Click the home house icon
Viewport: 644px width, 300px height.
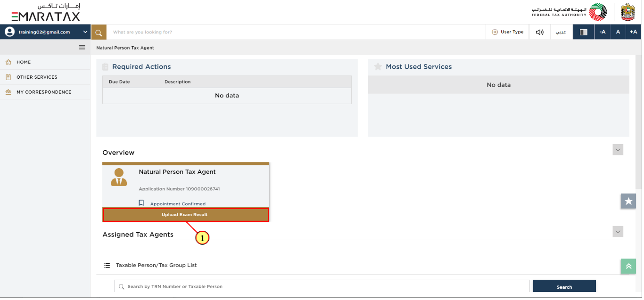[8, 62]
